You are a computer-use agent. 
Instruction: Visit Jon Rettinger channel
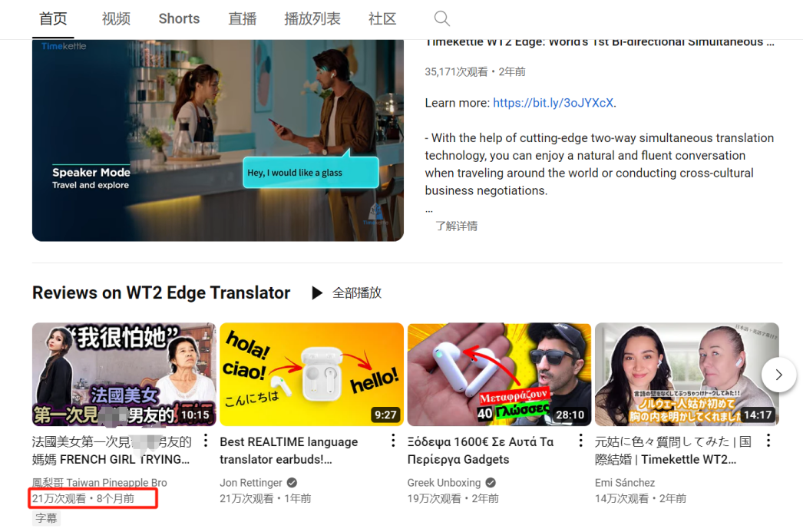(x=251, y=482)
